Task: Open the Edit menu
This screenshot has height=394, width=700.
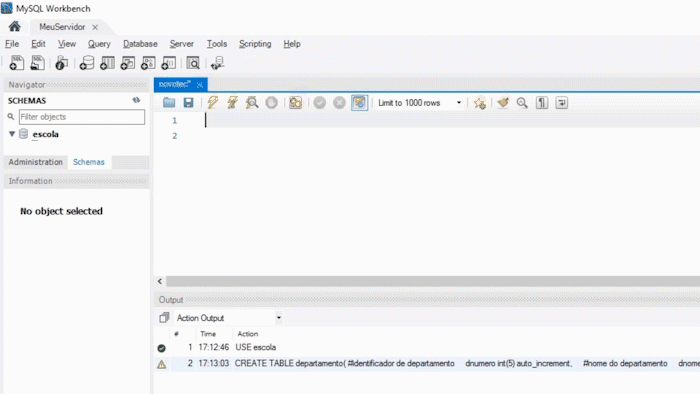Action: pos(38,44)
